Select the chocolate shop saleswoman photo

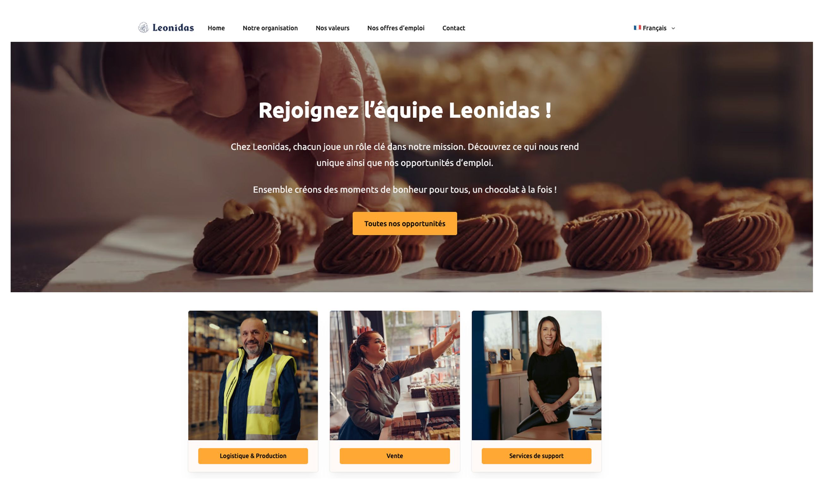(x=394, y=375)
